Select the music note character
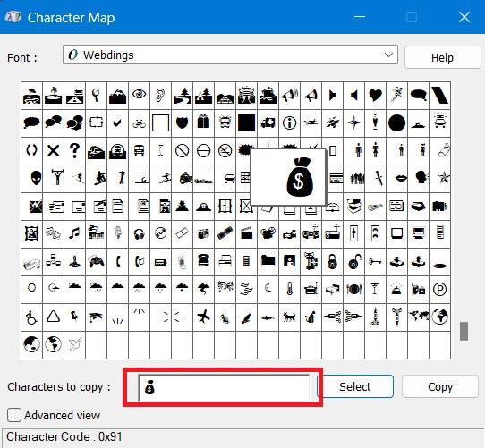The image size is (485, 448). point(74,234)
